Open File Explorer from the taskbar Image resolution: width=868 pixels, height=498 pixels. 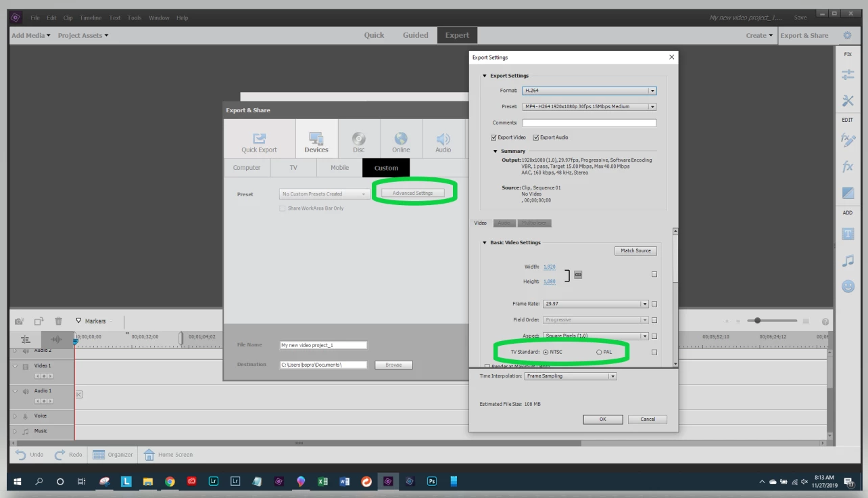pos(147,482)
